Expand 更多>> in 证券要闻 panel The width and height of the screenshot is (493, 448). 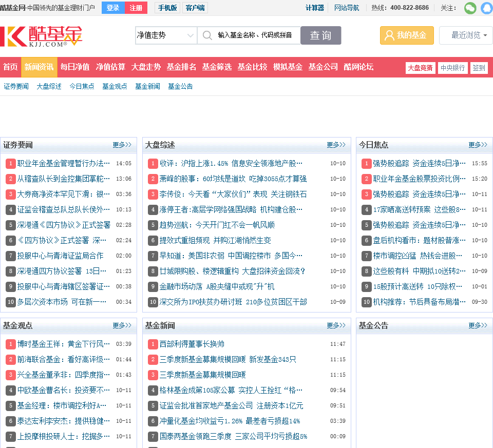(122, 145)
